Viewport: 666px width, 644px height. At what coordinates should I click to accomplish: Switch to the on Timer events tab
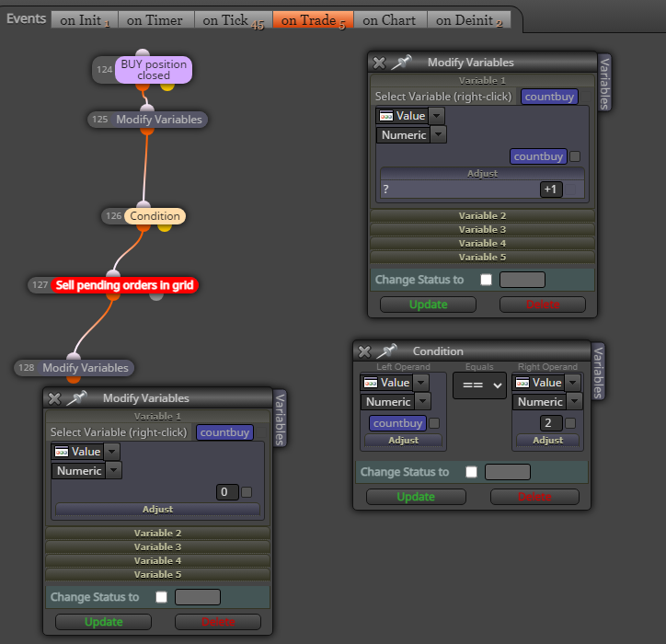tap(155, 20)
